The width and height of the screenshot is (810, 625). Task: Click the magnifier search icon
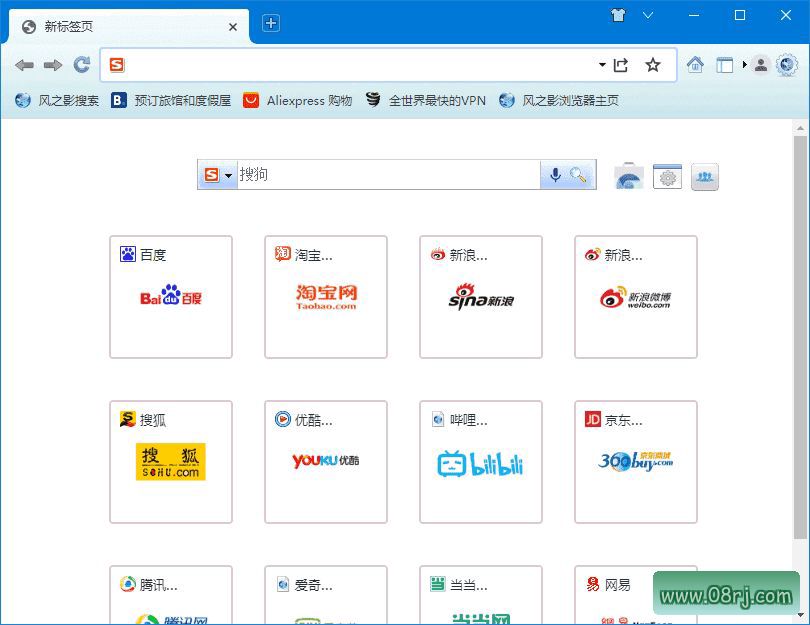(579, 175)
